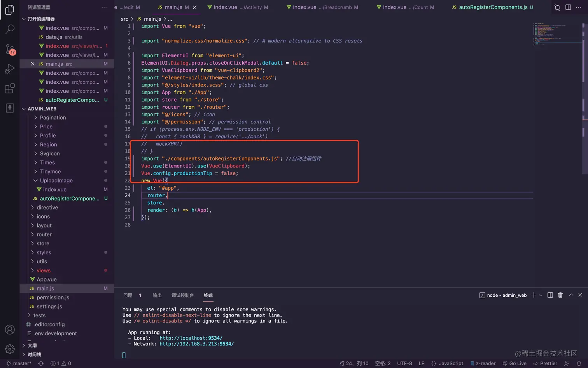Image resolution: width=588 pixels, height=368 pixels.
Task: Close the main.js editor tab
Action: click(x=195, y=7)
